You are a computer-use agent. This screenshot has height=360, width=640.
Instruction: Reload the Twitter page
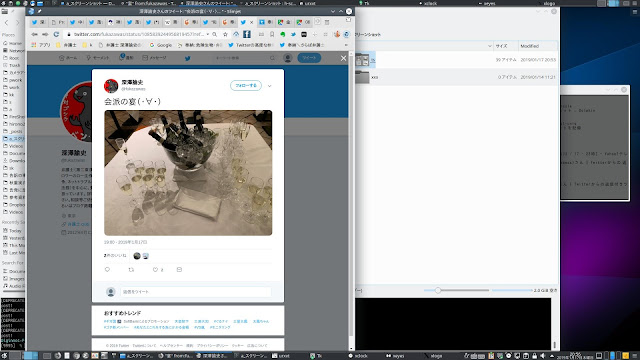pos(56,34)
